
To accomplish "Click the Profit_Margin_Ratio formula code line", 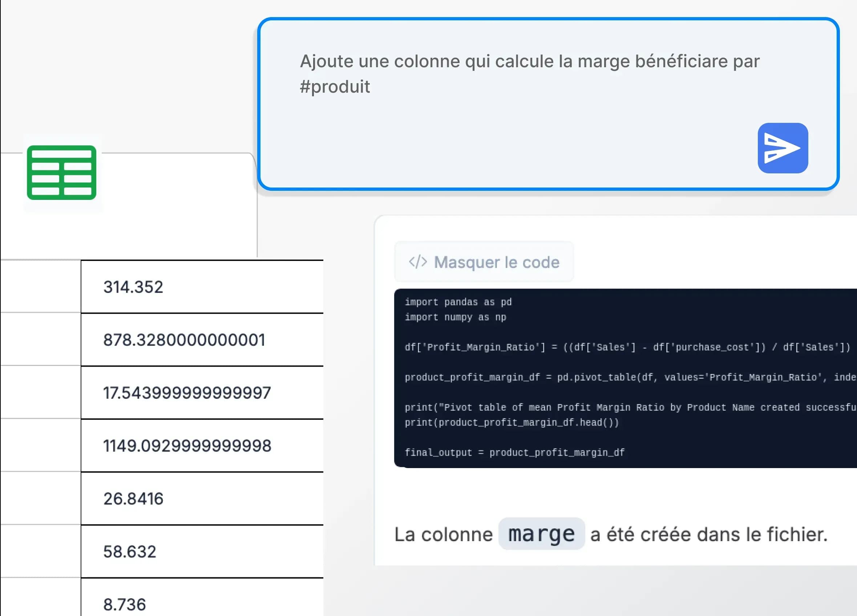I will [x=627, y=347].
